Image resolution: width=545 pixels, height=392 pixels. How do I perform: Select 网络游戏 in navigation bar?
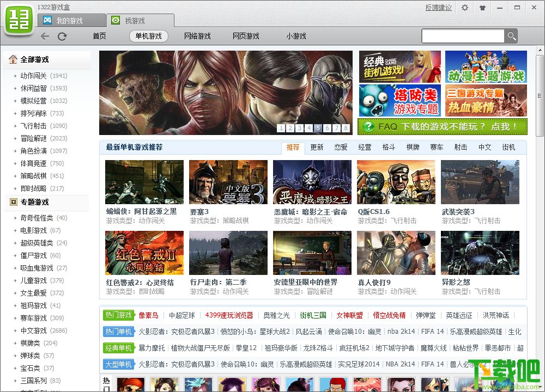(x=197, y=36)
